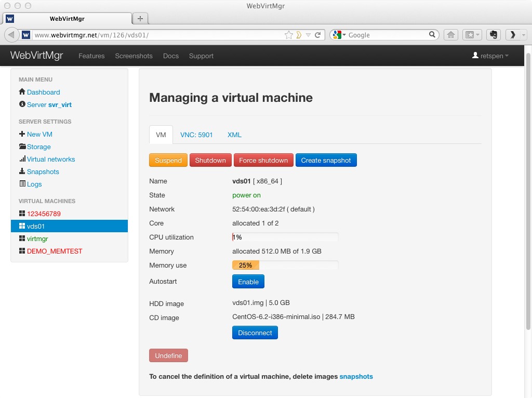
Task: Switch to the VNC: 5901 tab
Action: (196, 135)
